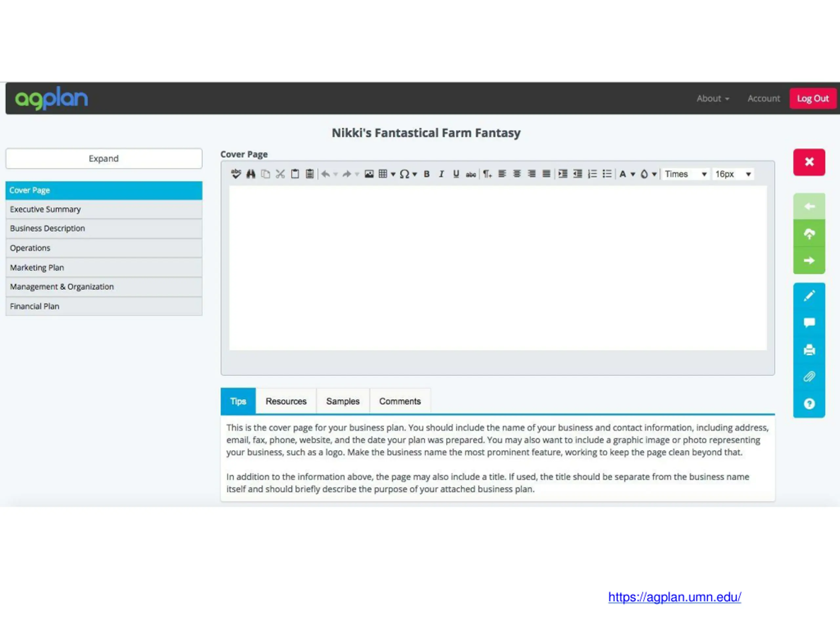This screenshot has height=630, width=840.
Task: Select Cover Page in the sidebar
Action: 104,190
